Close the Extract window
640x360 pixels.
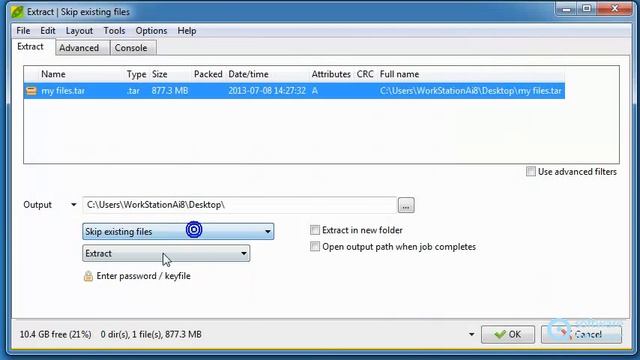(615, 9)
